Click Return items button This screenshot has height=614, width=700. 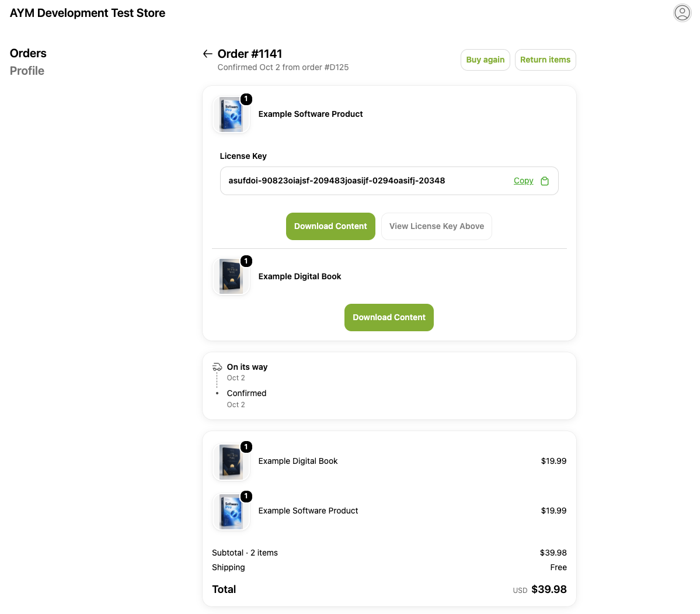pos(545,60)
